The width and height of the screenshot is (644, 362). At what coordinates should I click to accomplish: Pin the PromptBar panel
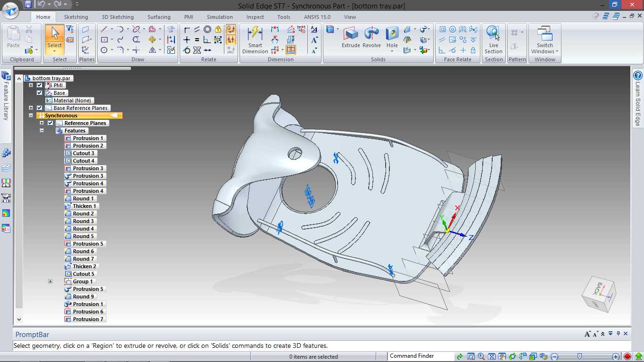(x=618, y=334)
